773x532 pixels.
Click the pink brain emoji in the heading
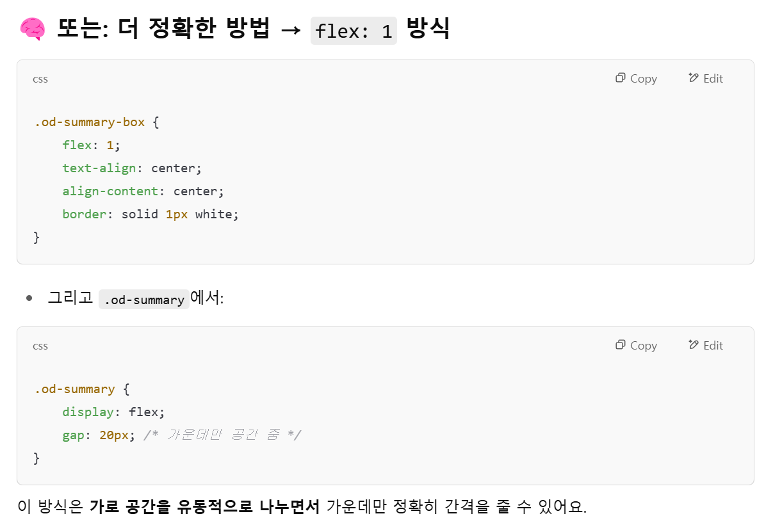pyautogui.click(x=32, y=29)
